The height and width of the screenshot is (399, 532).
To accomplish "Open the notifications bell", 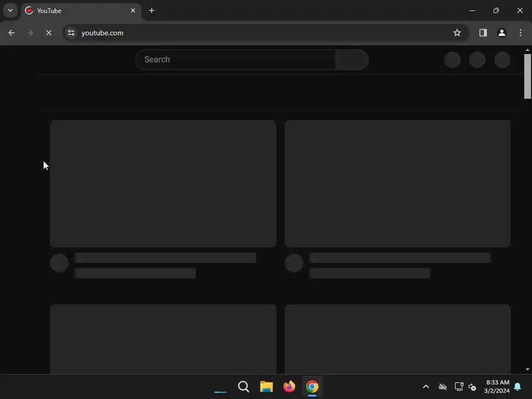I will 518,387.
